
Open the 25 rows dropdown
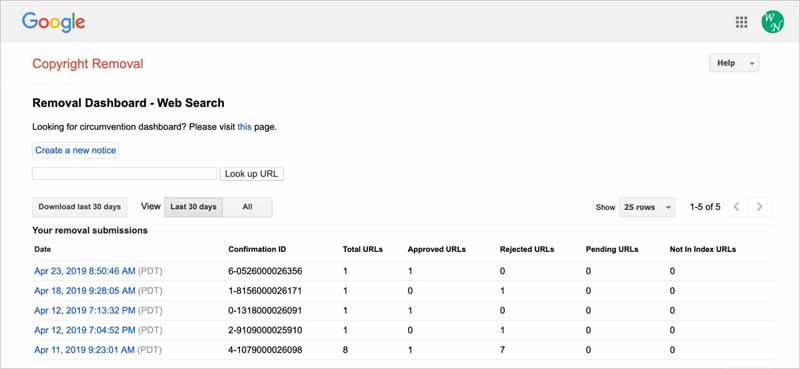pos(647,207)
